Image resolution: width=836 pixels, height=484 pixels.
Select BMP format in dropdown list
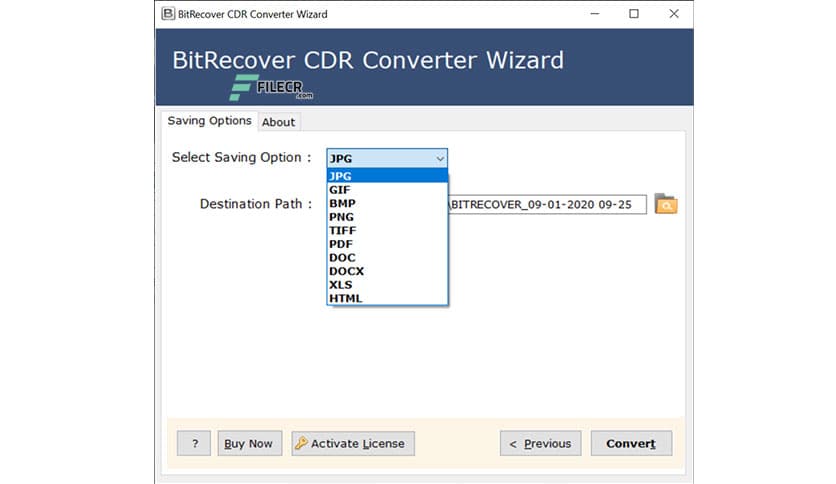pyautogui.click(x=387, y=204)
